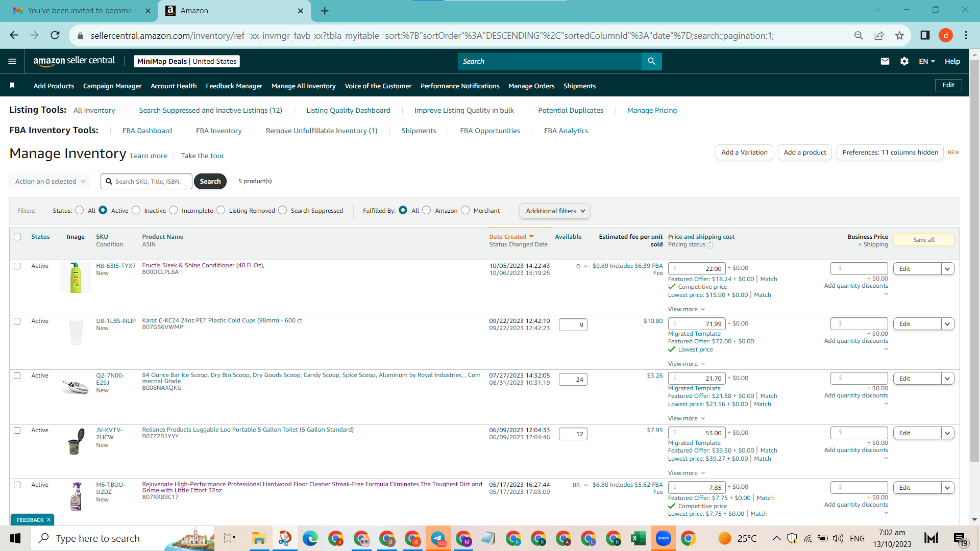The image size is (980, 551).
Task: Open Zoom from the taskbar
Action: 663,538
